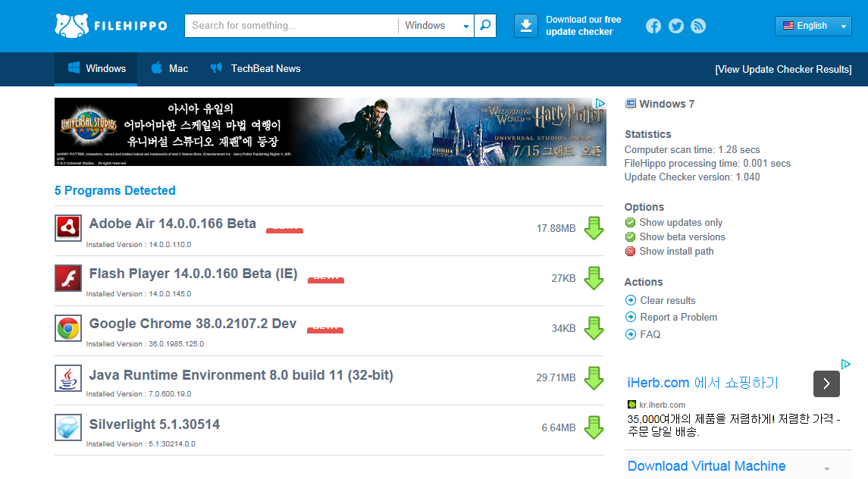Click the Adobe Air program icon
Screen dimensions: 868x479
tap(68, 228)
